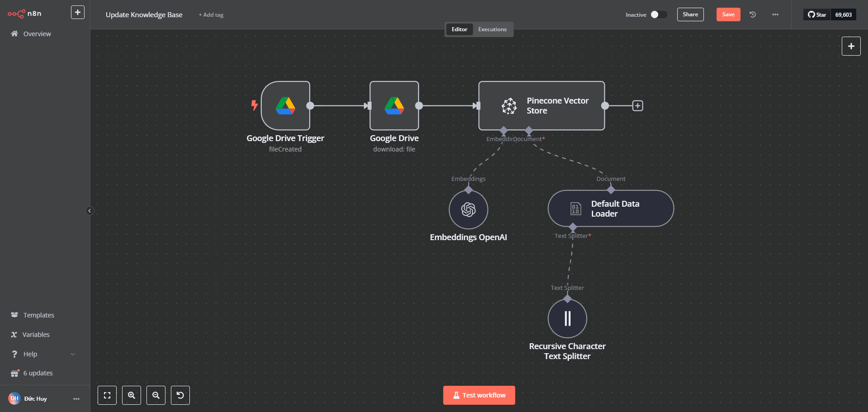
Task: Reset canvas zoom
Action: [x=180, y=395]
